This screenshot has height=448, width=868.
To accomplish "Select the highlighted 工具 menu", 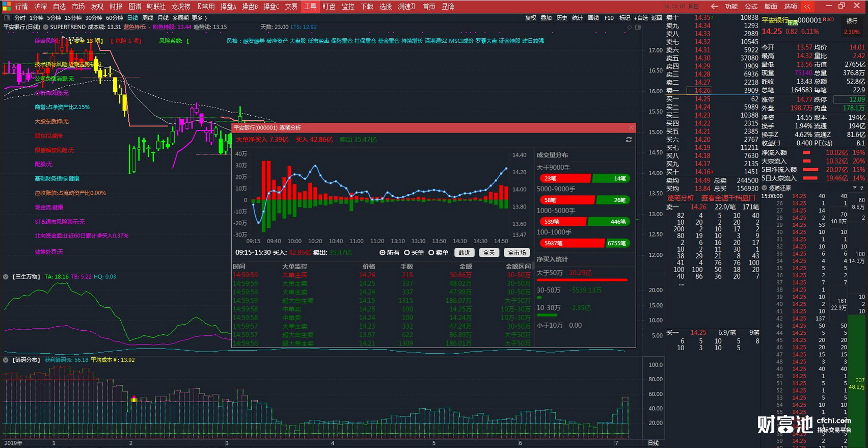I will coord(310,7).
